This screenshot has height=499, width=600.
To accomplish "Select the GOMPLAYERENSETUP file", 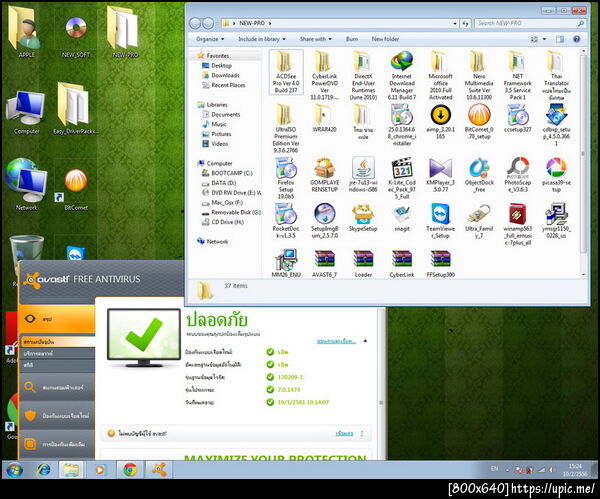I will pos(324,175).
